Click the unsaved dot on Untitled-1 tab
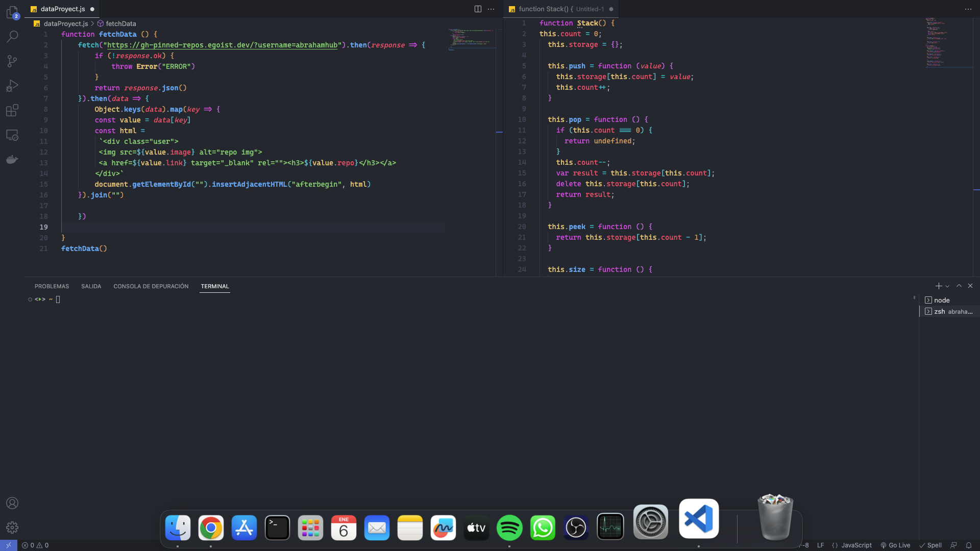The width and height of the screenshot is (980, 551). point(611,9)
